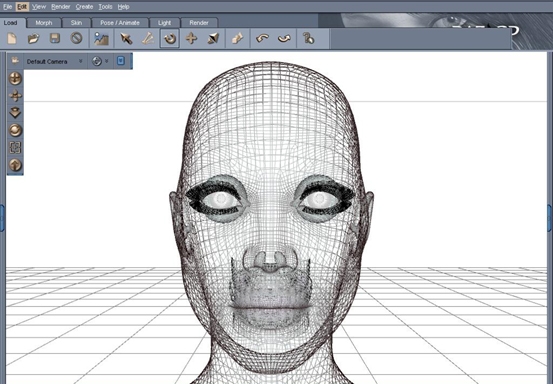Viewport: 553px width, 384px height.
Task: Click the left side panel handle
Action: 2,218
